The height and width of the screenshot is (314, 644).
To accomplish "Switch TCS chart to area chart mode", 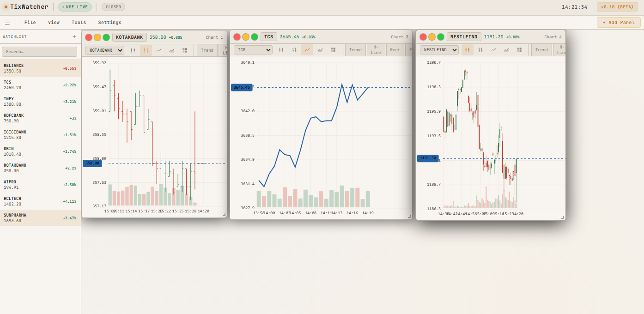I will pos(320,49).
